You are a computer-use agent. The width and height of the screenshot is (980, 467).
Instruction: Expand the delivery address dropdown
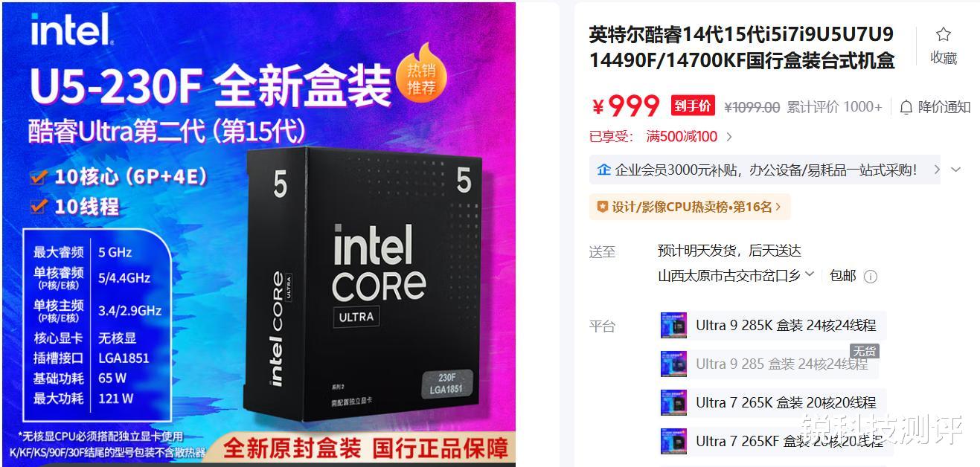(x=810, y=274)
